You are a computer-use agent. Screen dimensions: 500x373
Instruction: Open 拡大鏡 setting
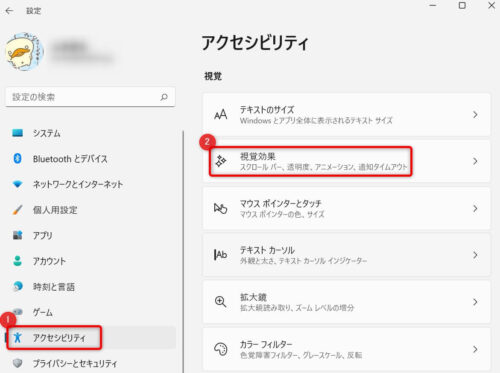point(347,302)
